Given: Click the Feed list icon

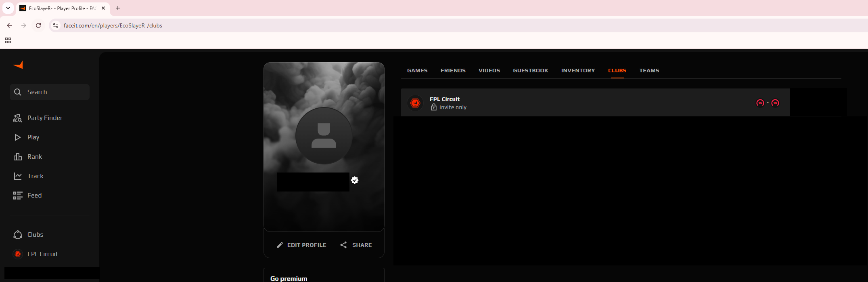Looking at the screenshot, I should pos(18,196).
